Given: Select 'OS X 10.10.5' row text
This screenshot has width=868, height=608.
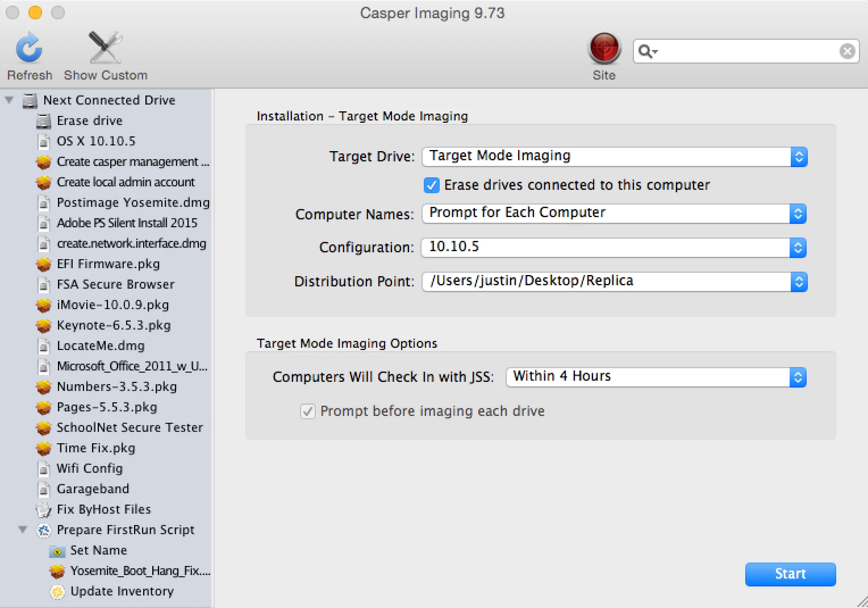Looking at the screenshot, I should coord(96,141).
